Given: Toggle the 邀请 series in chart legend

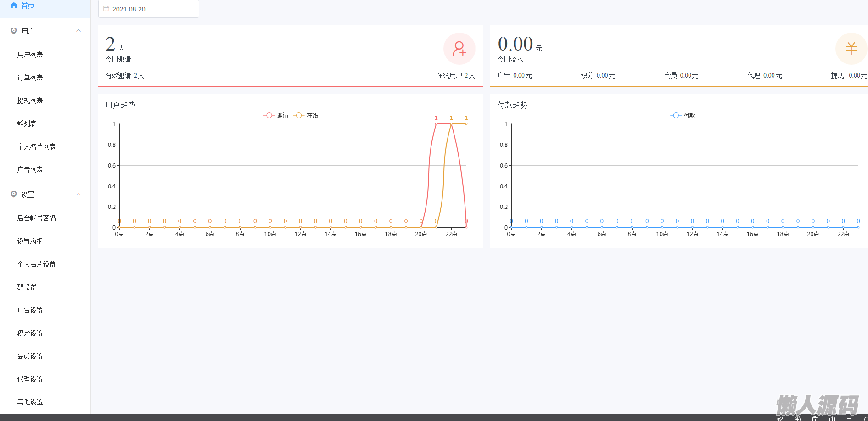Looking at the screenshot, I should click(276, 115).
